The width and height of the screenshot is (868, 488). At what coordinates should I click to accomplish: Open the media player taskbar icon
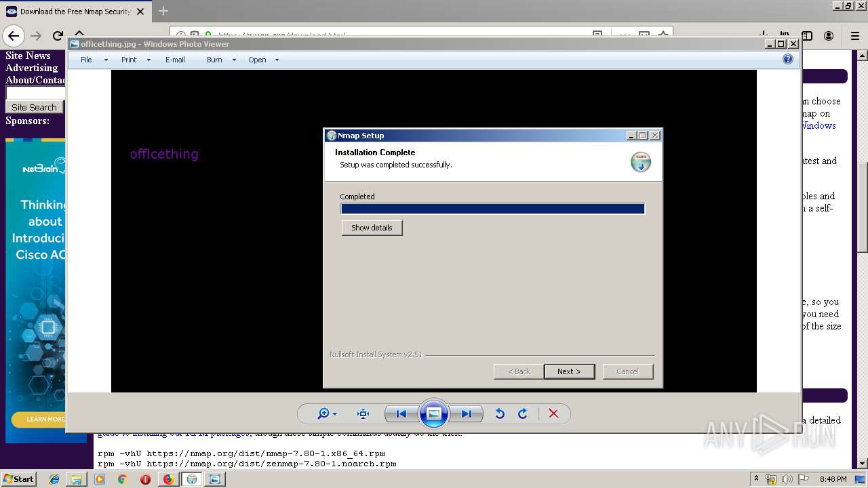[100, 479]
